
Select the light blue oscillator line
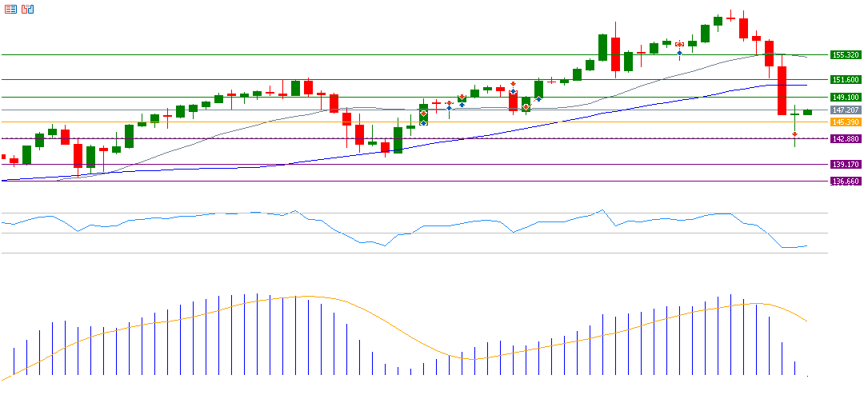(240, 213)
